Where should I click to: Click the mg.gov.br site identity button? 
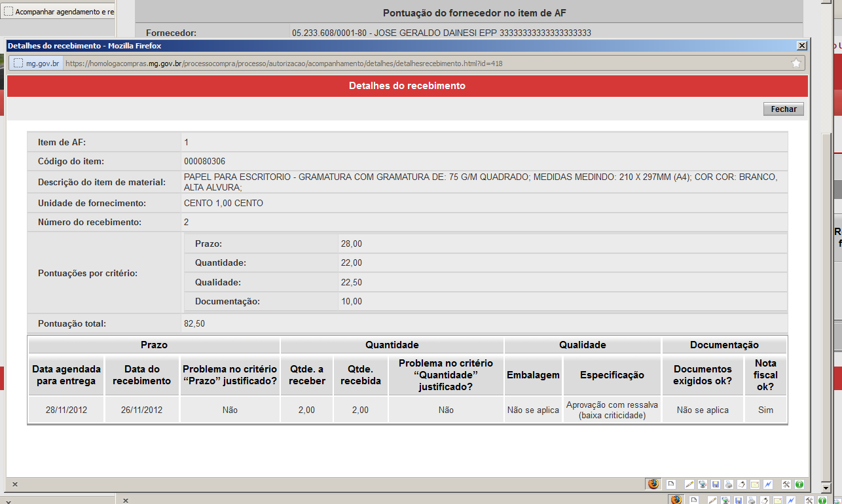click(37, 63)
